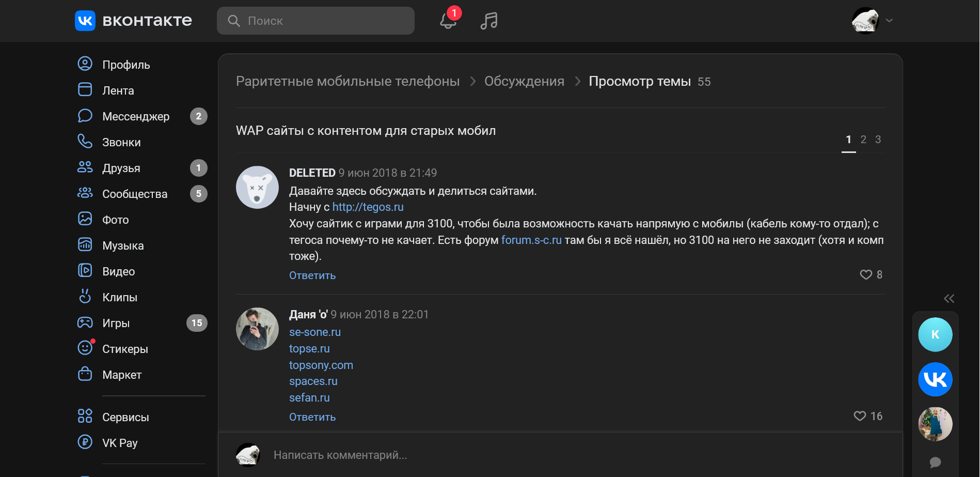
Task: Click the profile avatar in header
Action: point(865,21)
